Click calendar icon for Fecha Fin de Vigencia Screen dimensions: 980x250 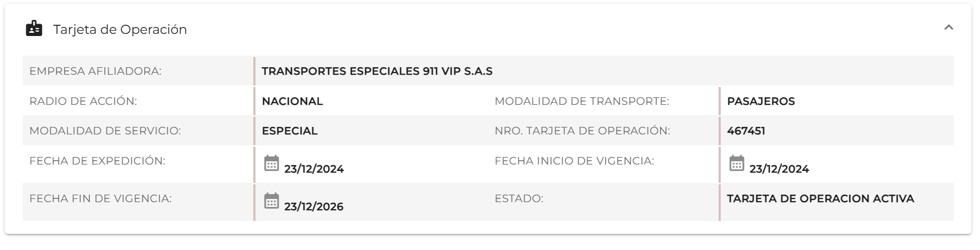coord(272,201)
